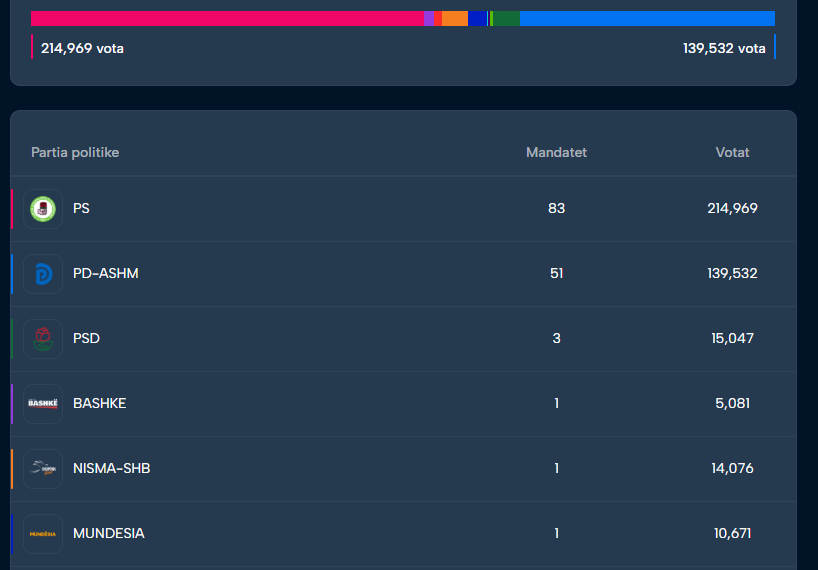Image resolution: width=818 pixels, height=570 pixels.
Task: Open the PD-ASHM party name link
Action: (x=105, y=274)
